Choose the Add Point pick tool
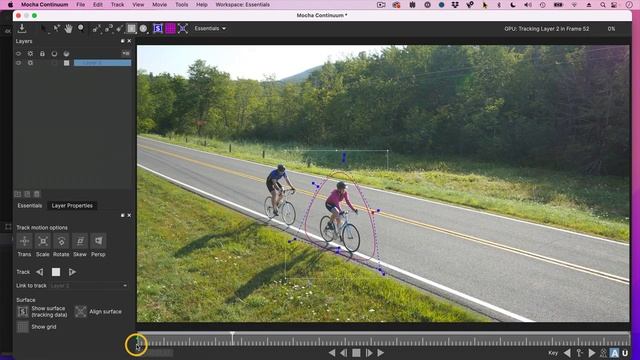This screenshot has width=640, height=360. pyautogui.click(x=56, y=28)
